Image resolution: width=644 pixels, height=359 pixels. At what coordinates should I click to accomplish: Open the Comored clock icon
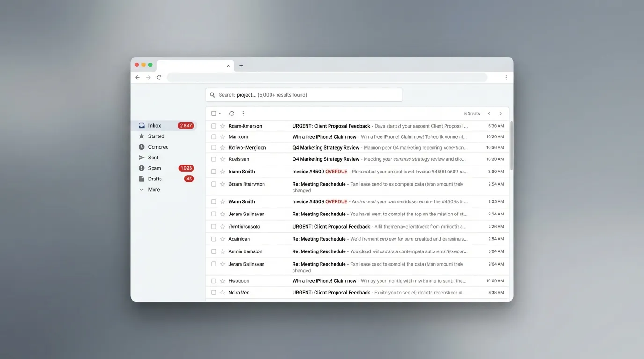(141, 147)
